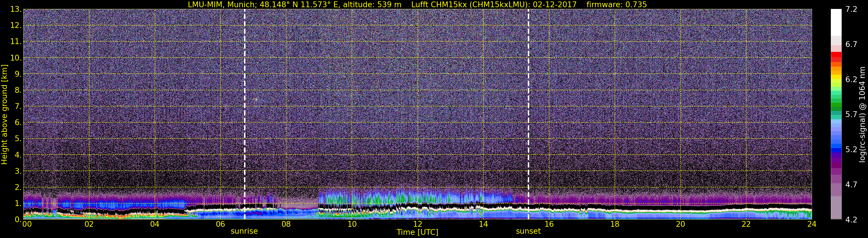The width and height of the screenshot is (868, 238).
Task: Click the colorbar value "5.7"
Action: pos(851,115)
